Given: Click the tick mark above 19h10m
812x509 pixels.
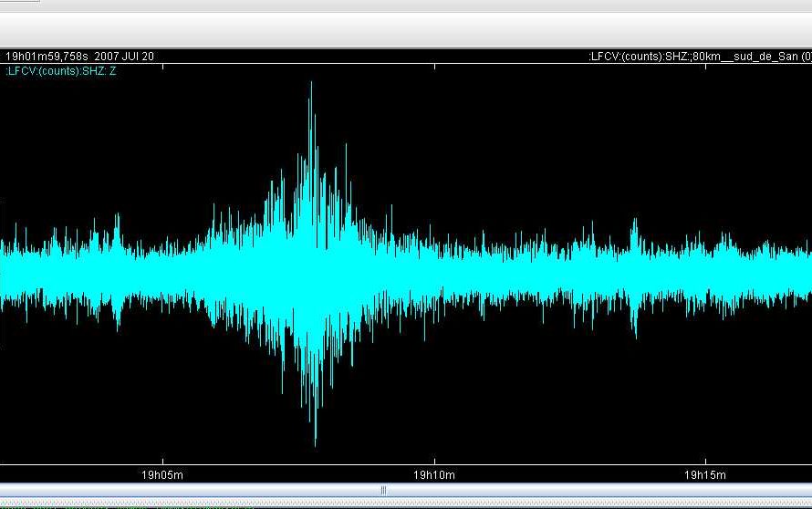Looking at the screenshot, I should click(x=434, y=462).
